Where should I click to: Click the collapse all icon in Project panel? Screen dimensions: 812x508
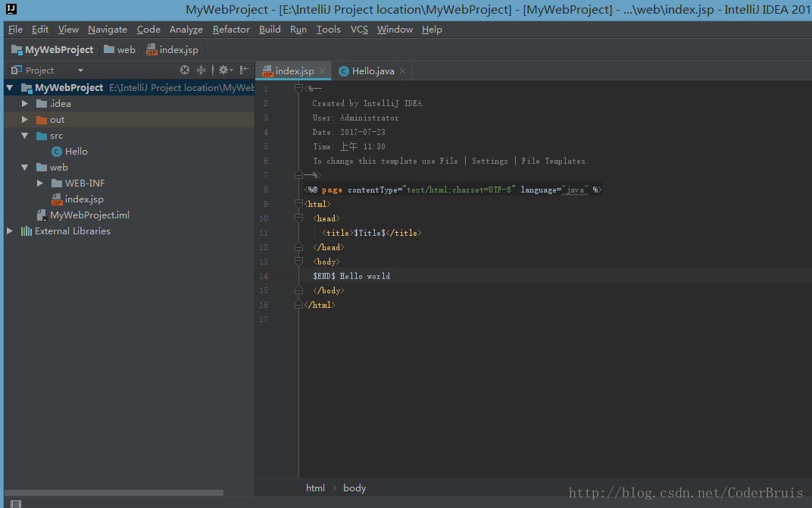click(x=201, y=70)
